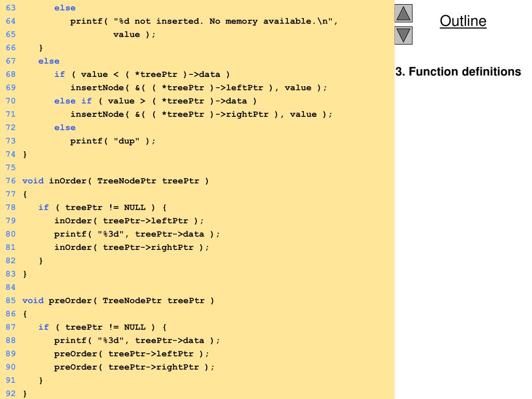Select the '3. Function definitions' heading
The image size is (532, 399).
tap(458, 72)
